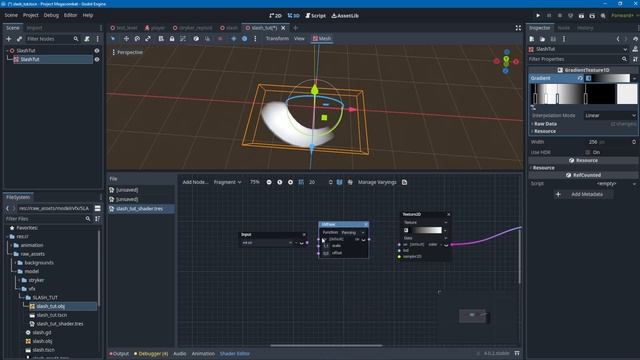Select the Scale mode tool in the viewport toolbar
Image resolution: width=640 pixels, height=360 pixels.
click(148, 38)
